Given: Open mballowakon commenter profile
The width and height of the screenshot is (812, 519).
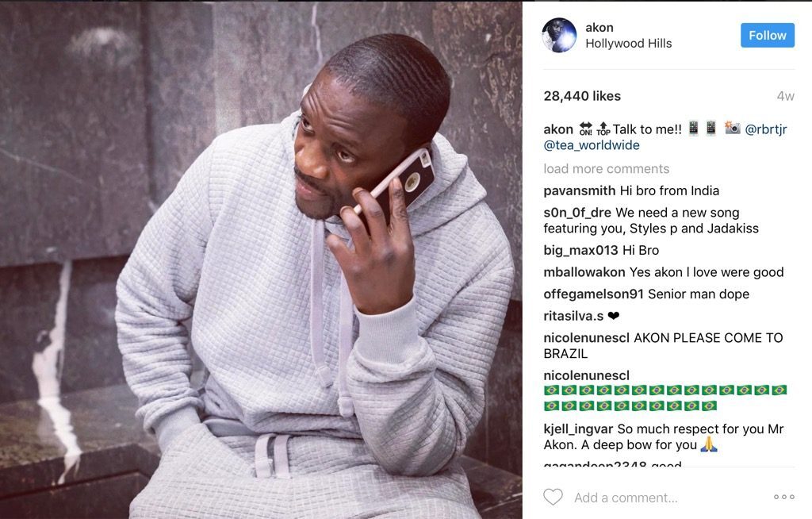Looking at the screenshot, I should pyautogui.click(x=584, y=272).
